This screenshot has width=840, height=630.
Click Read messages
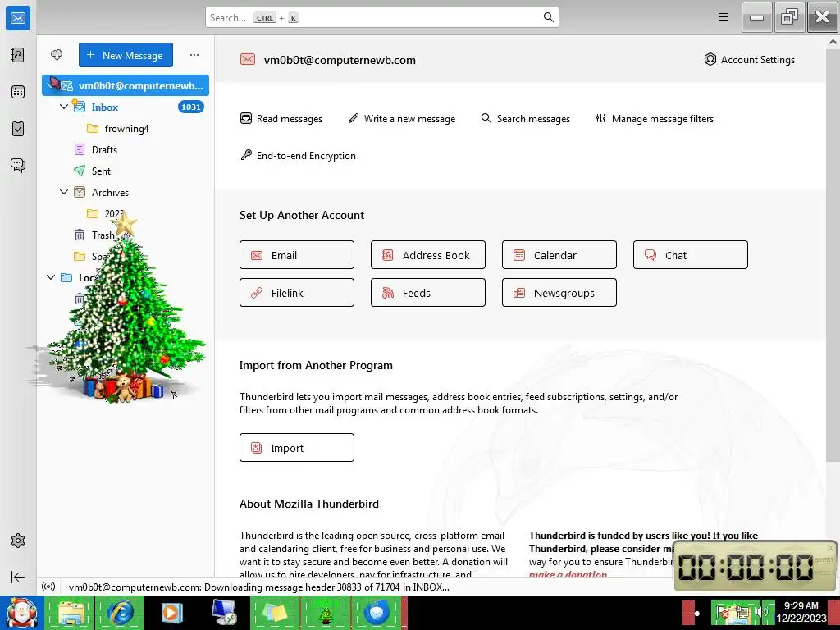click(x=281, y=118)
